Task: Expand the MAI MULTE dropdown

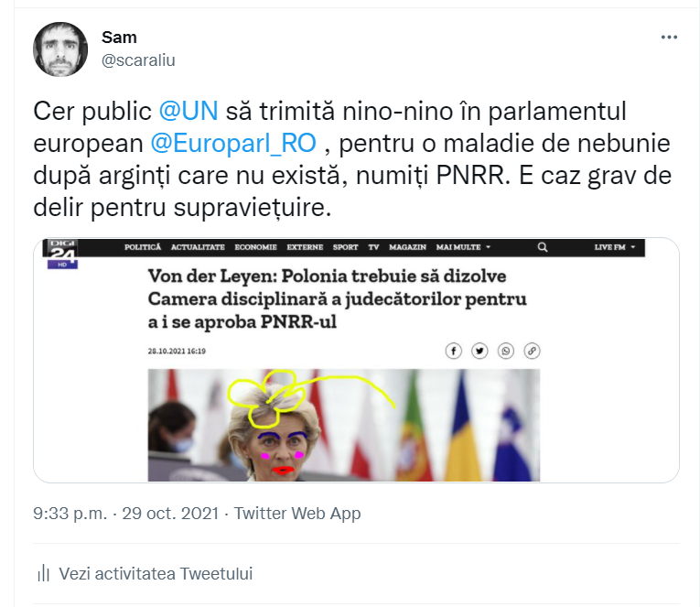Action: 463,247
